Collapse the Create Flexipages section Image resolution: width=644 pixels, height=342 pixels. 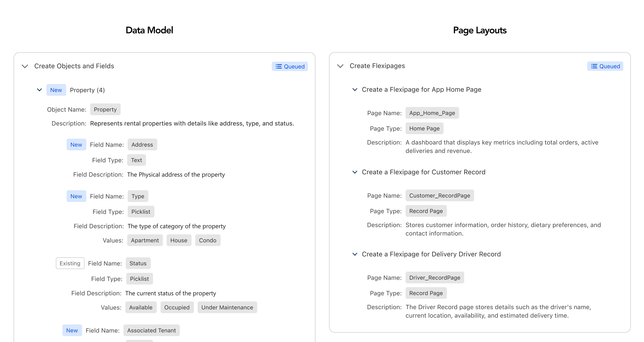tap(340, 66)
